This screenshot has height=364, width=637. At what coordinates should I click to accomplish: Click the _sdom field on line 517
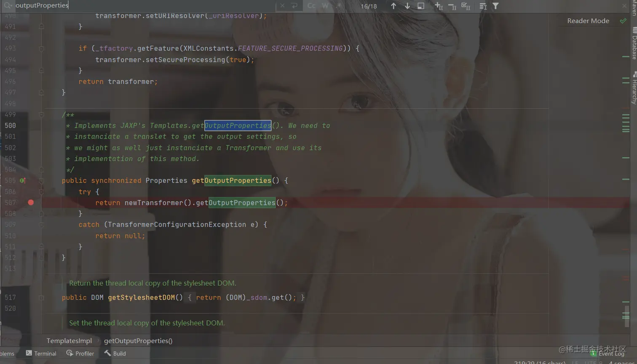click(x=257, y=298)
